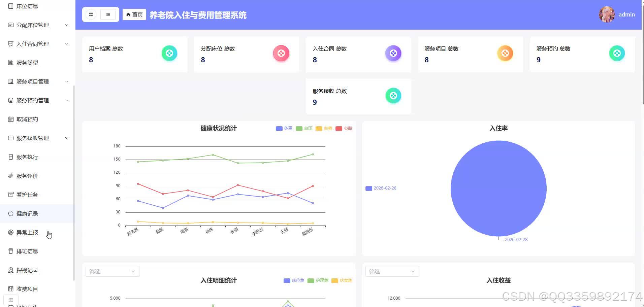The height and width of the screenshot is (307, 644).
Task: Click the 排班信息 sidebar icon
Action: point(11,251)
